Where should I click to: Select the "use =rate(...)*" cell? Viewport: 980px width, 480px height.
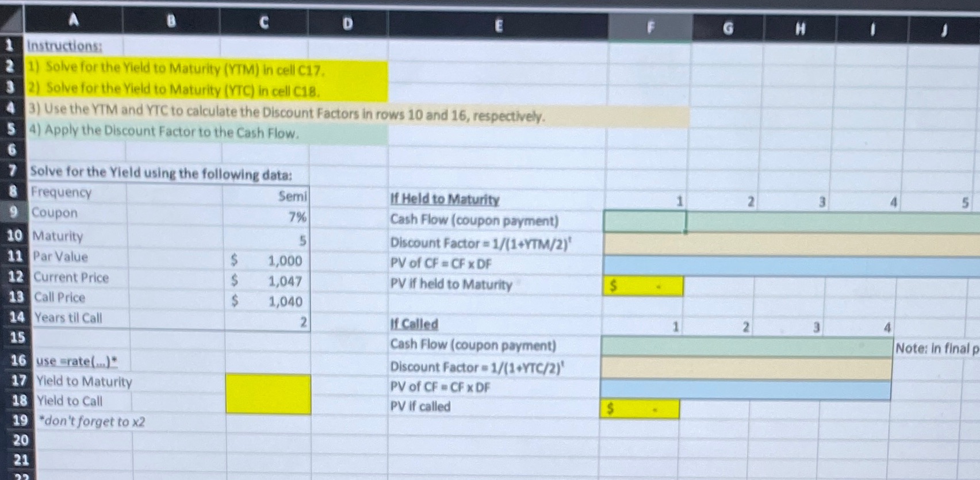click(76, 361)
